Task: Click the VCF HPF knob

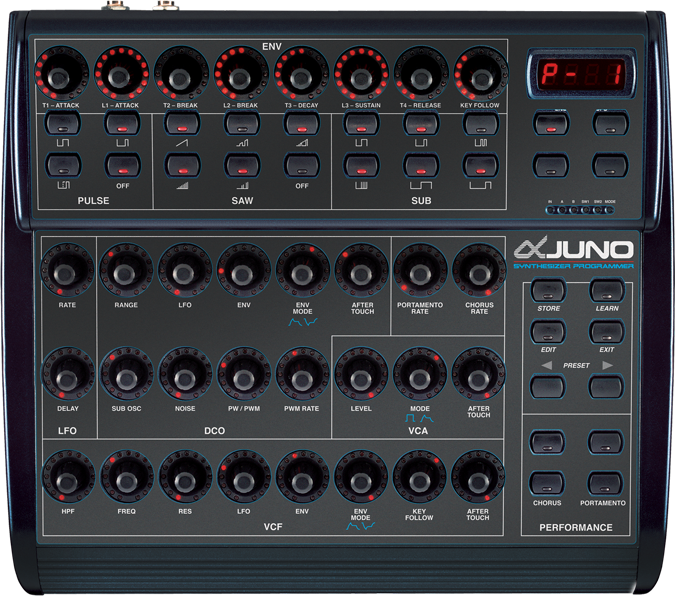Action: (x=68, y=477)
